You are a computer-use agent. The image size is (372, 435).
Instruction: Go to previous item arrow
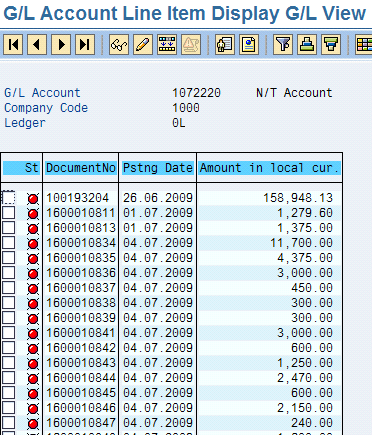click(37, 44)
